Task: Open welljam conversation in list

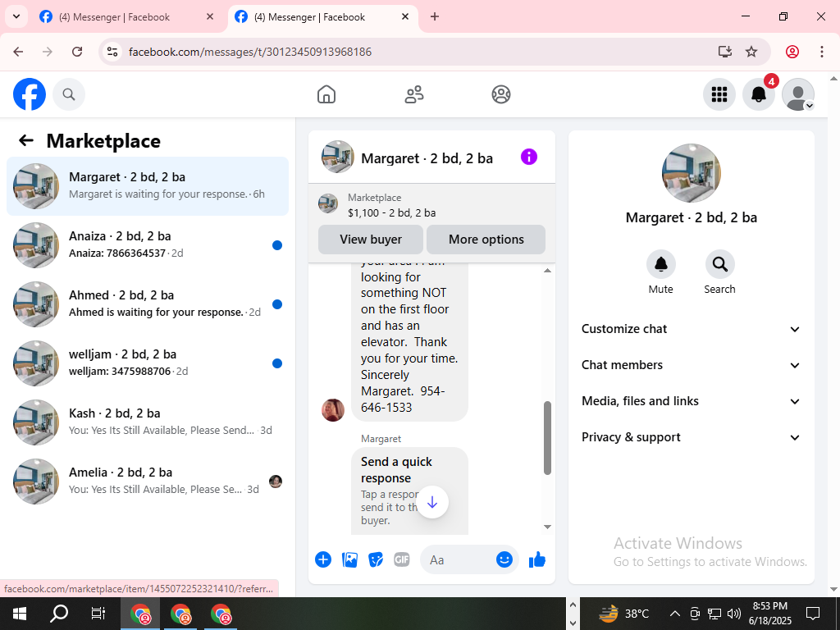Action: click(x=148, y=363)
